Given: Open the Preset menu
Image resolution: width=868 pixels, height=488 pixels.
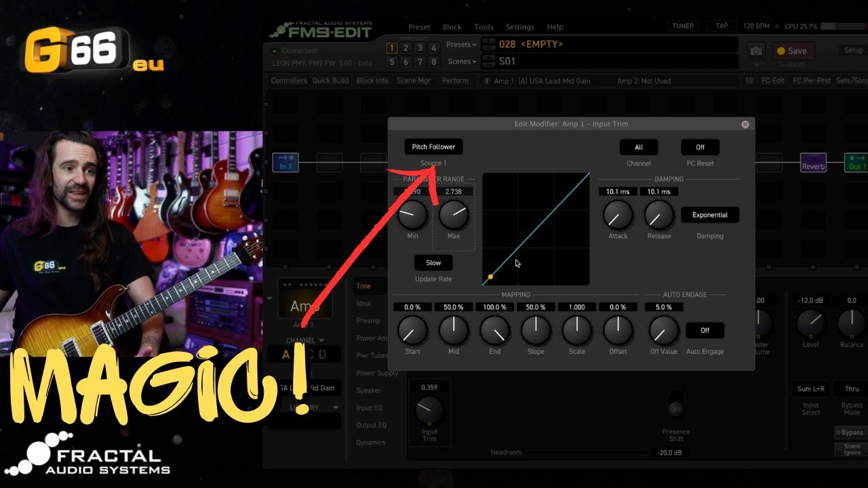Looking at the screenshot, I should (419, 27).
